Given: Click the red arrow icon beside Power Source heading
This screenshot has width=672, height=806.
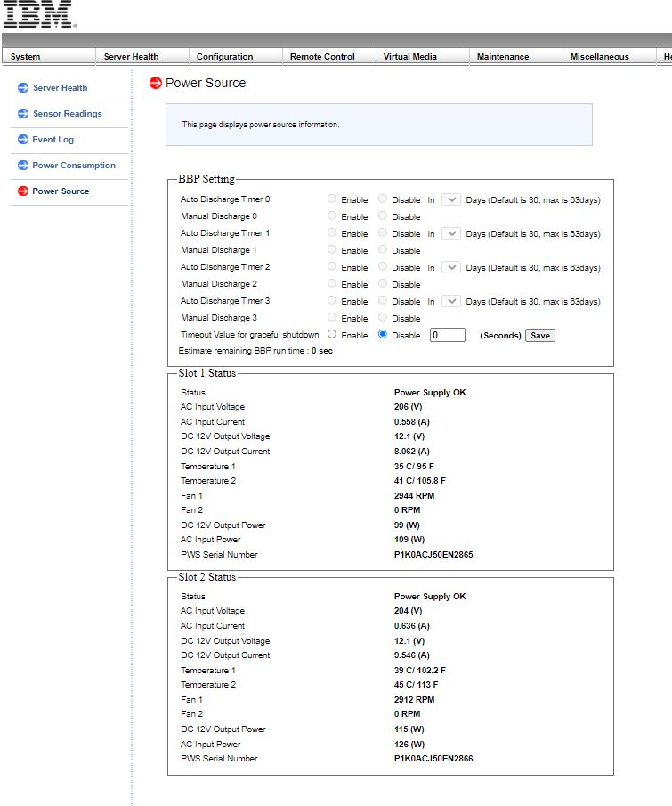Looking at the screenshot, I should (x=157, y=82).
